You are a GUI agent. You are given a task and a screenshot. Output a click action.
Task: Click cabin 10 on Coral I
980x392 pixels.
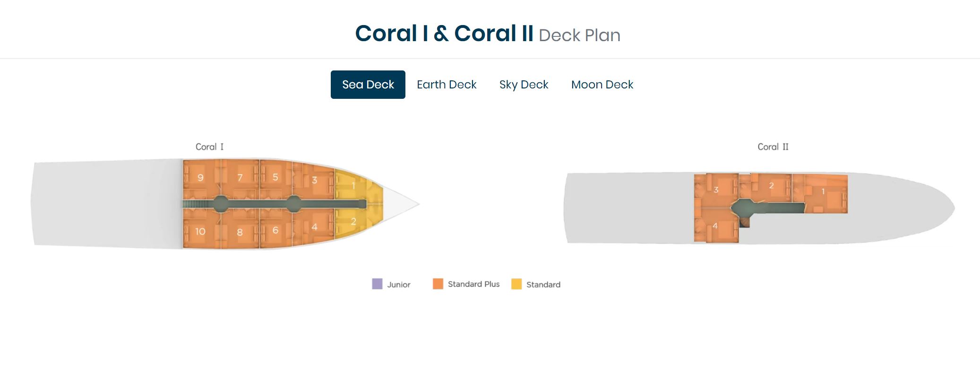pos(201,228)
